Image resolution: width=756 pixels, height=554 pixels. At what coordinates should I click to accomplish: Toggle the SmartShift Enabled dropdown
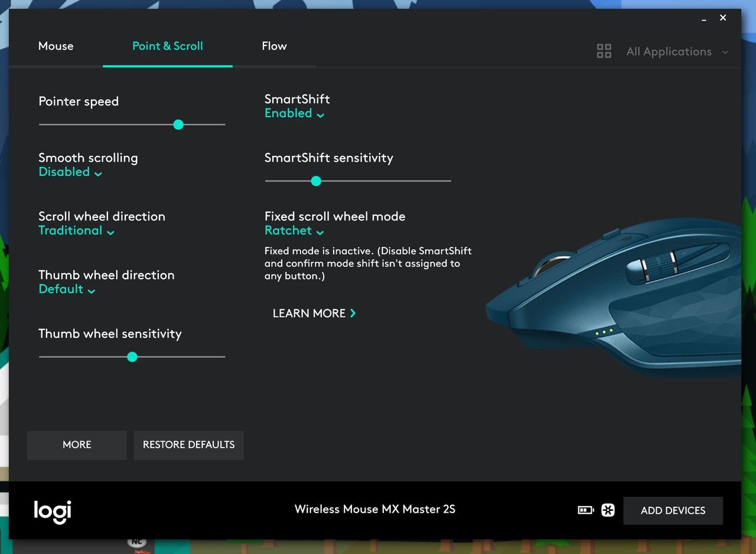click(294, 114)
